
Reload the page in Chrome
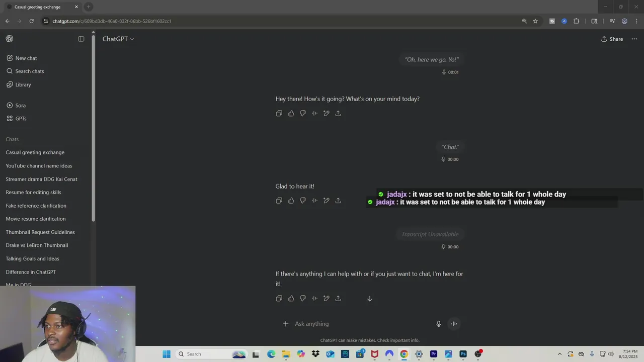click(x=31, y=21)
